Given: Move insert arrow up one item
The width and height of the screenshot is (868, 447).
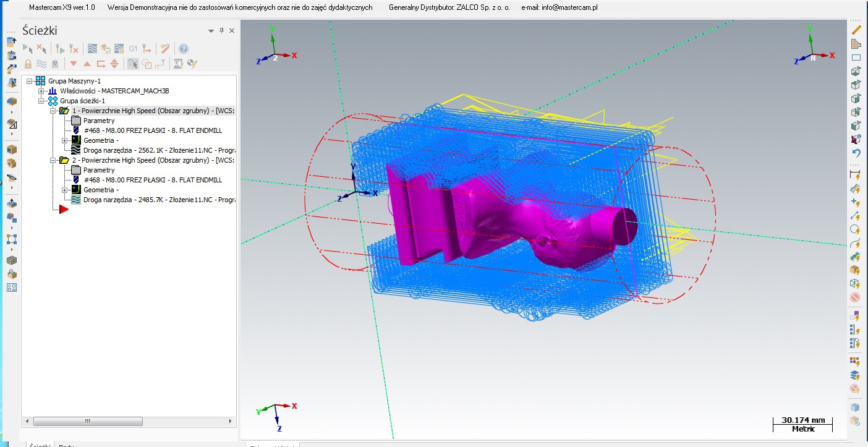Looking at the screenshot, I should pos(87,63).
